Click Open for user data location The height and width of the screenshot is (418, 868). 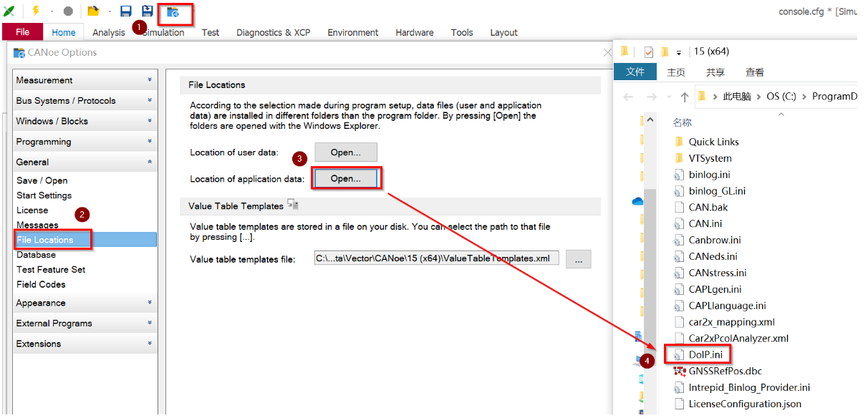[345, 152]
